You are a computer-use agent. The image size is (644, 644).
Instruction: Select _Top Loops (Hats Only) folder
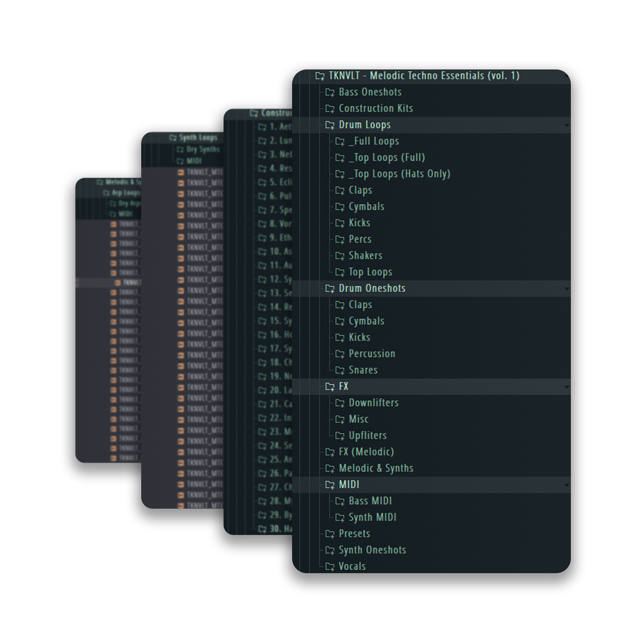(399, 174)
